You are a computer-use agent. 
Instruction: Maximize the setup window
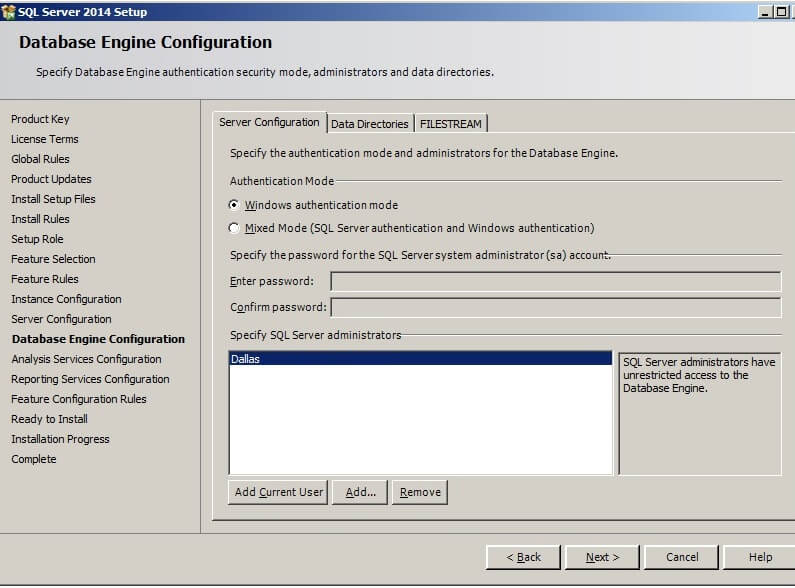point(781,12)
